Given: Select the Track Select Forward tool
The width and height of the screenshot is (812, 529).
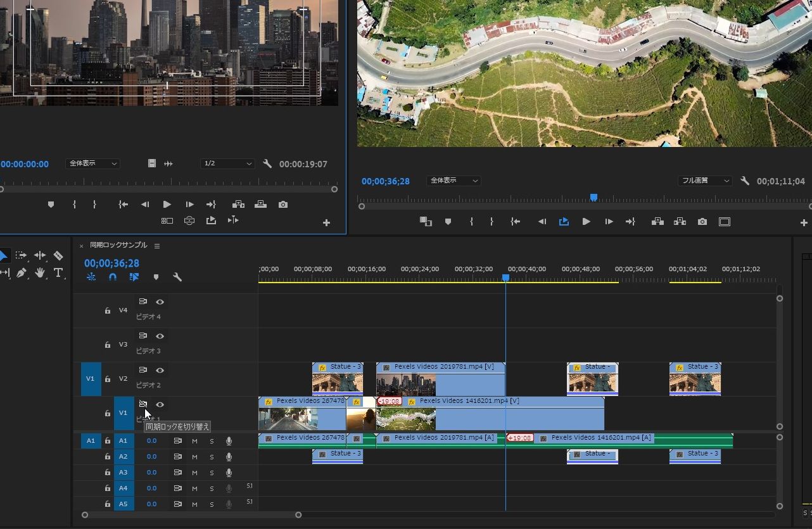Looking at the screenshot, I should click(21, 255).
